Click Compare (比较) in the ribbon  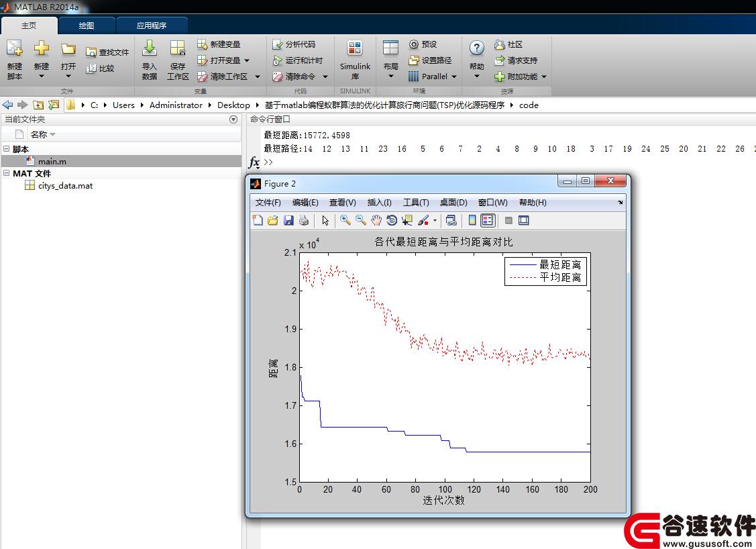point(101,68)
